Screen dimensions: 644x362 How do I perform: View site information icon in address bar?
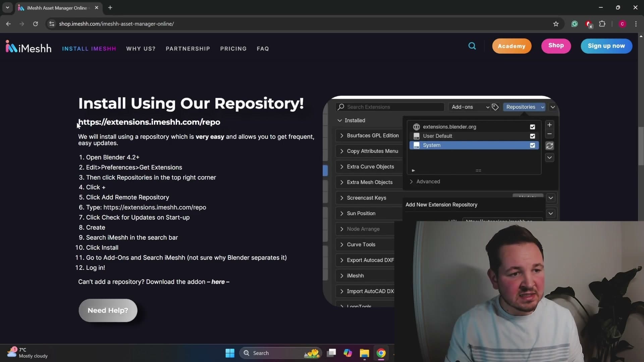point(52,24)
